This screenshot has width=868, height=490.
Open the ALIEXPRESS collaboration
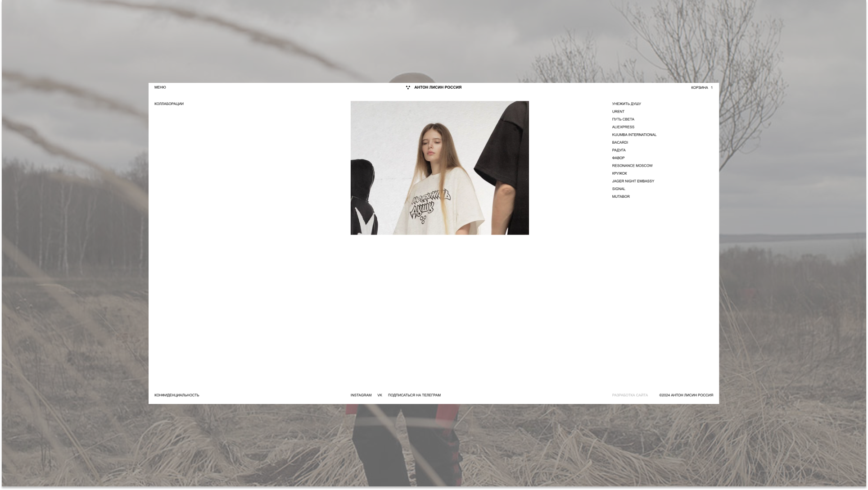click(623, 127)
